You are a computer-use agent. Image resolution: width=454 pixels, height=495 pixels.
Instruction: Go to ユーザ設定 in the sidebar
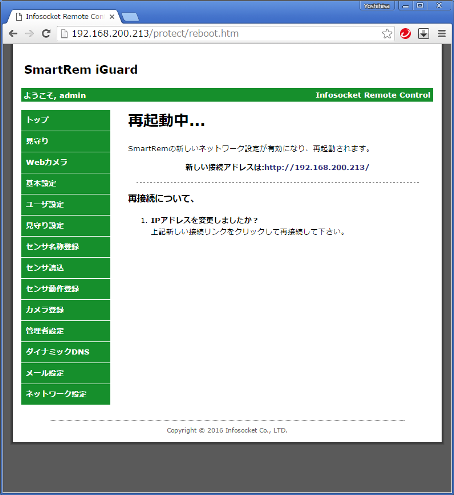(x=65, y=204)
